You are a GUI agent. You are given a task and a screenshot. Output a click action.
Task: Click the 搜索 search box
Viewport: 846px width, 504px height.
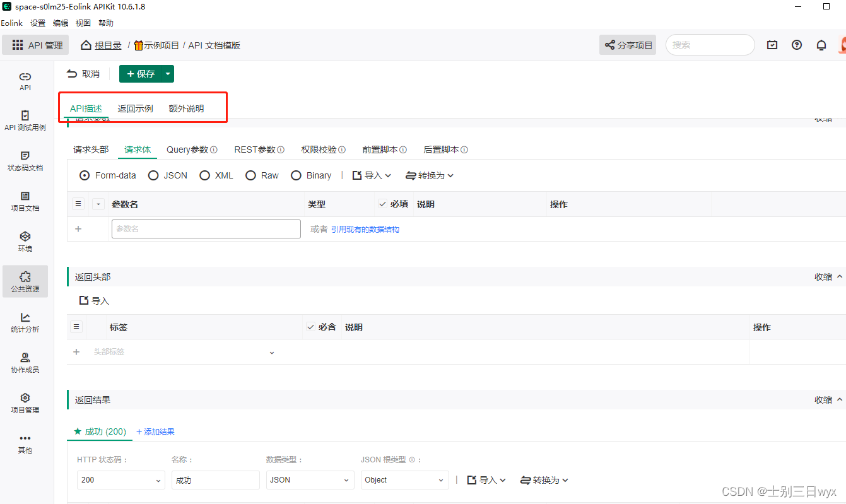[x=710, y=45]
